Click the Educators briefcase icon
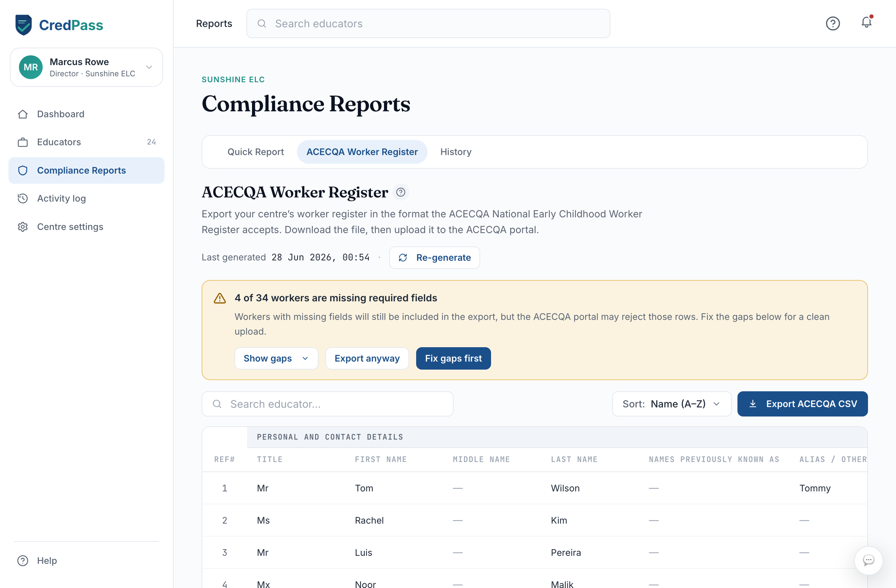The width and height of the screenshot is (896, 588). [x=23, y=142]
